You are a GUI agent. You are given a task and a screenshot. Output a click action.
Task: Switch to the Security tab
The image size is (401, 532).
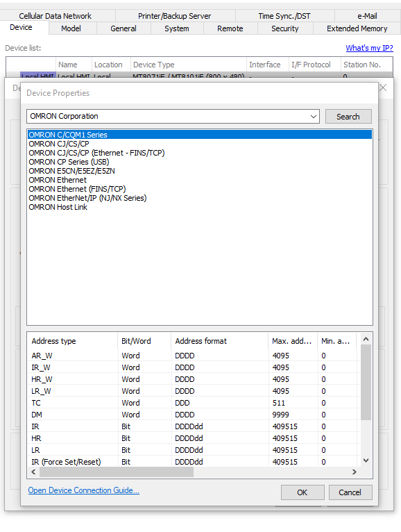[285, 28]
